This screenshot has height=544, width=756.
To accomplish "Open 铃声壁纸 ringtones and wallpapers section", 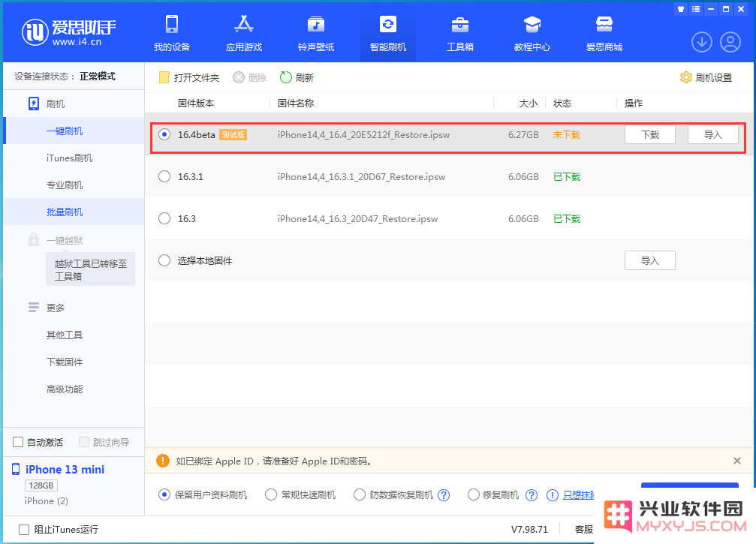I will pyautogui.click(x=316, y=33).
